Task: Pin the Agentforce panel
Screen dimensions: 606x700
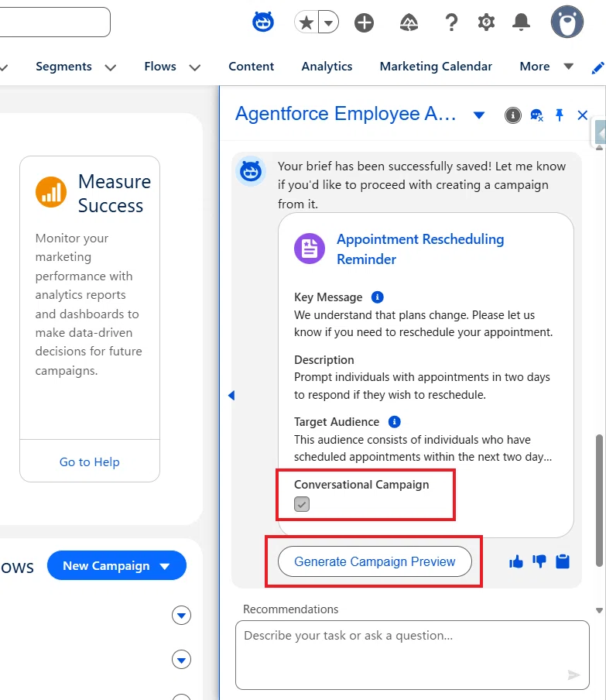Action: tap(559, 115)
